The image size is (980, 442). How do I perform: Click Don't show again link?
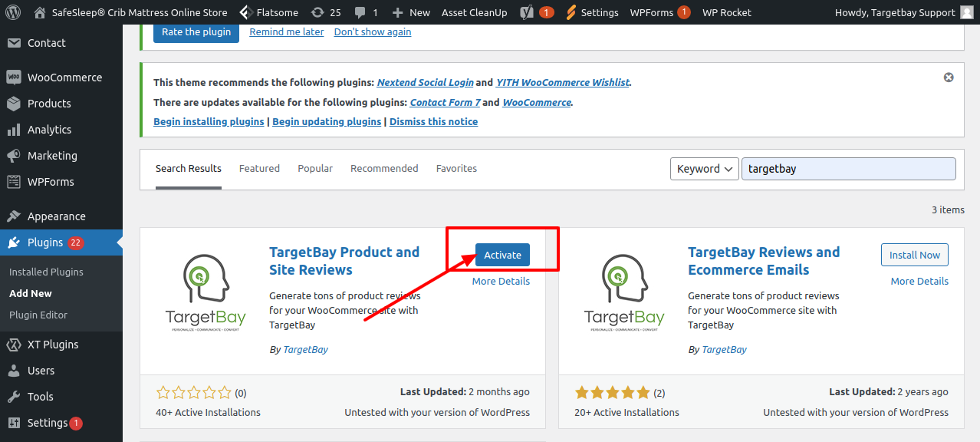(x=373, y=32)
